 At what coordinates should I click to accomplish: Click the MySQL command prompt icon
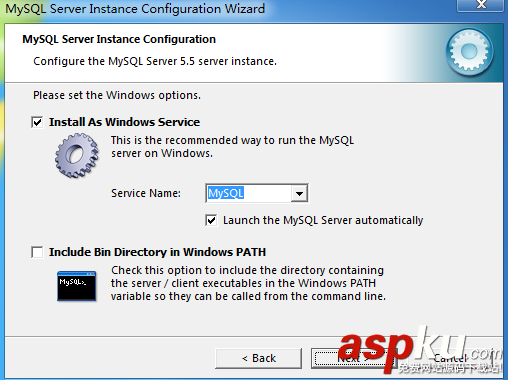point(77,286)
